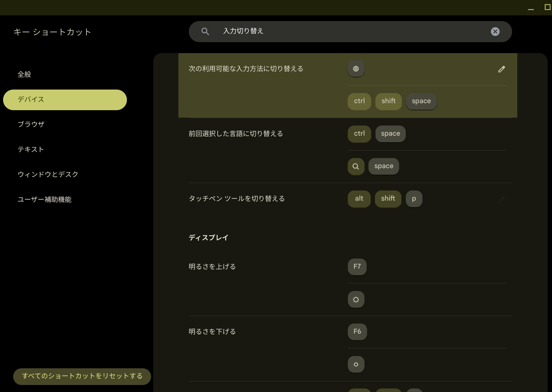Click the alt key chip in stylus row
This screenshot has height=392, width=552.
tap(359, 199)
